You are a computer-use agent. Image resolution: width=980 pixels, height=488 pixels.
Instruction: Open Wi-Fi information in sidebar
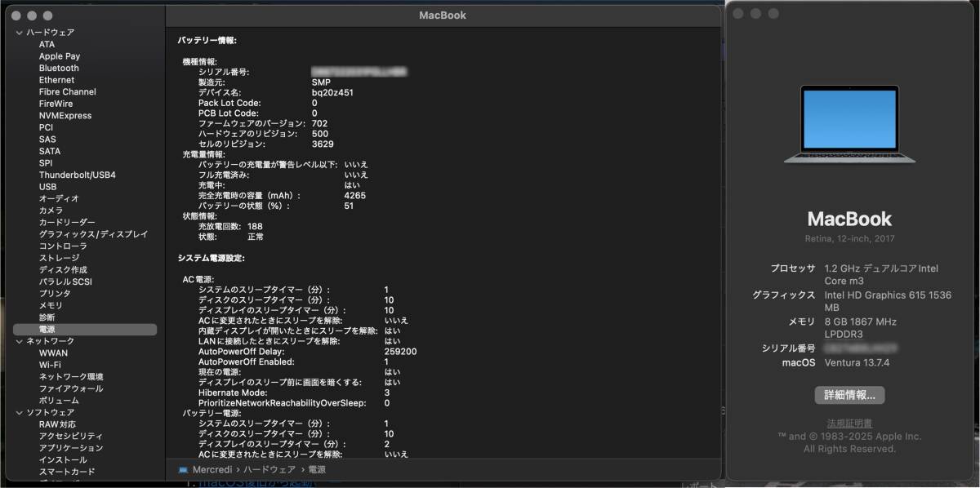50,365
